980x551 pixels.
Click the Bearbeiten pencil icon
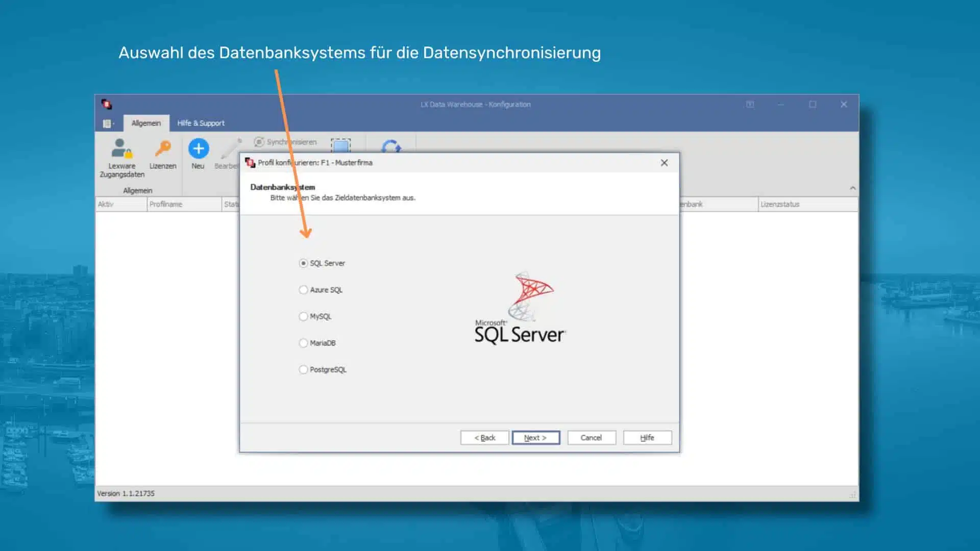point(231,149)
